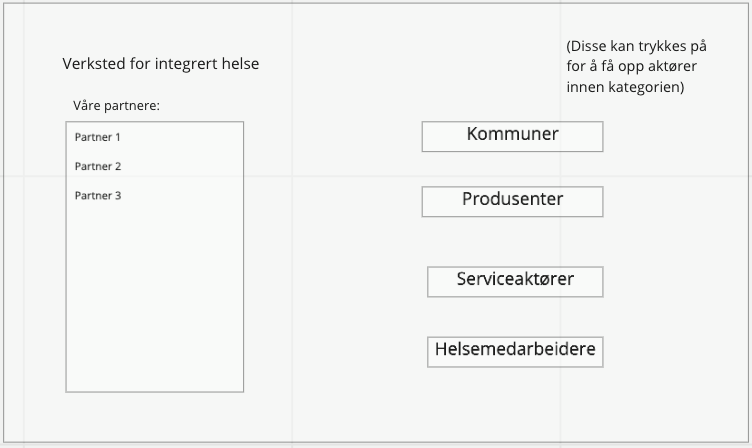
Task: Open the service actors category box
Action: (515, 281)
